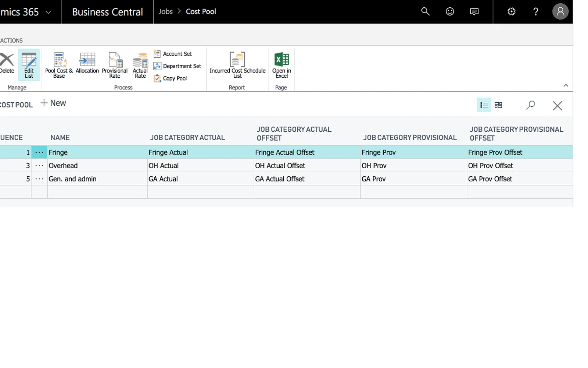This screenshot has height=368, width=588.
Task: Open the Incurred Cost Schedule List report
Action: coord(237,65)
